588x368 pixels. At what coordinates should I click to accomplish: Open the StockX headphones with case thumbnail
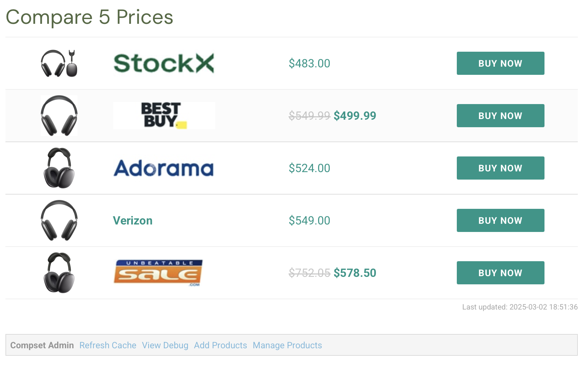point(59,63)
